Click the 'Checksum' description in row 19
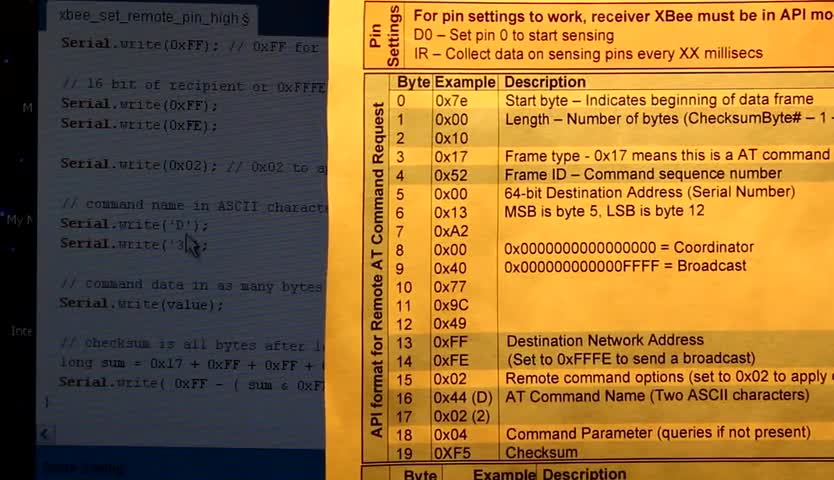 pos(541,452)
